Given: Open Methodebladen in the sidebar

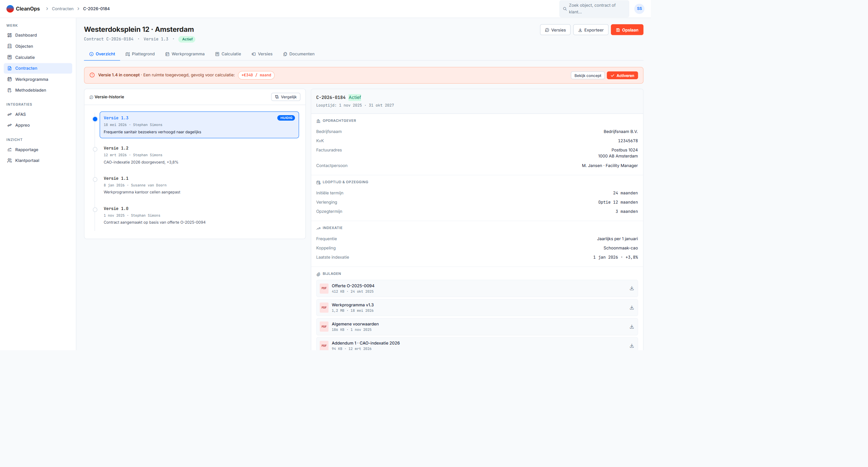Looking at the screenshot, I should 38,90.
